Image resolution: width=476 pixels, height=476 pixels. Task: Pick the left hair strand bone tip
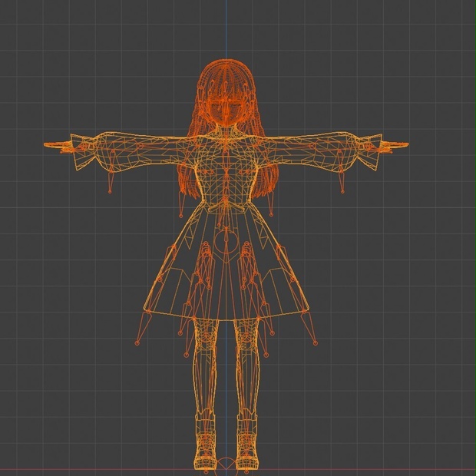tap(181, 216)
